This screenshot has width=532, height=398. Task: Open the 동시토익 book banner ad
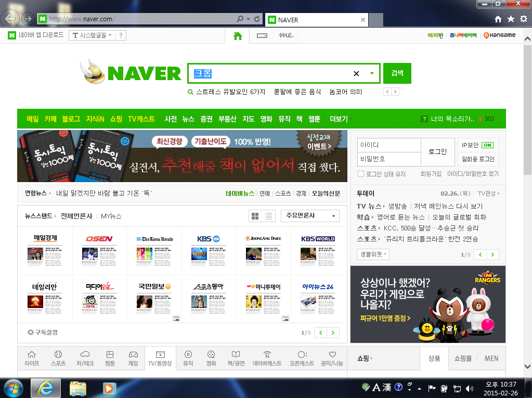click(182, 156)
